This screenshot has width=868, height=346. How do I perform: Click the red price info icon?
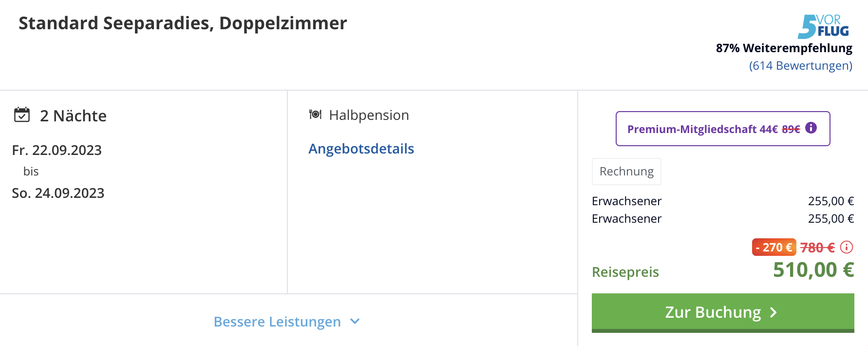click(847, 247)
